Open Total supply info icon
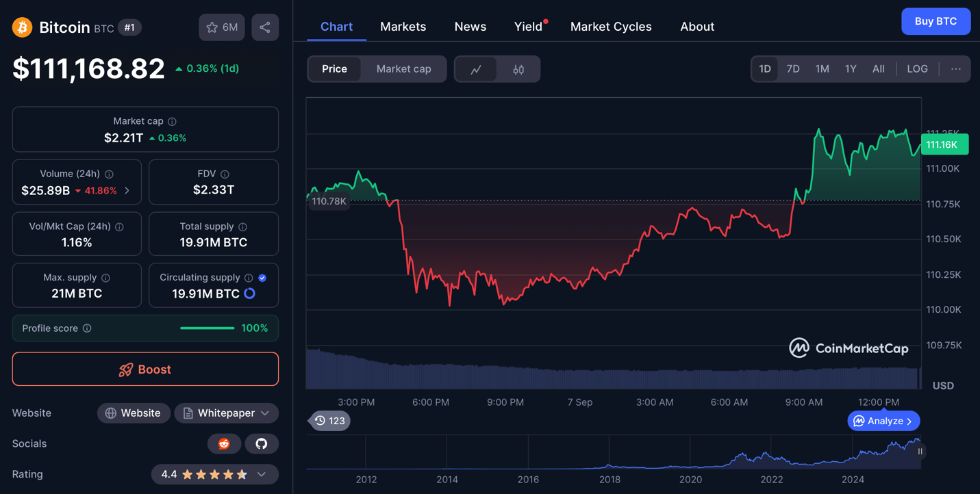 243,226
